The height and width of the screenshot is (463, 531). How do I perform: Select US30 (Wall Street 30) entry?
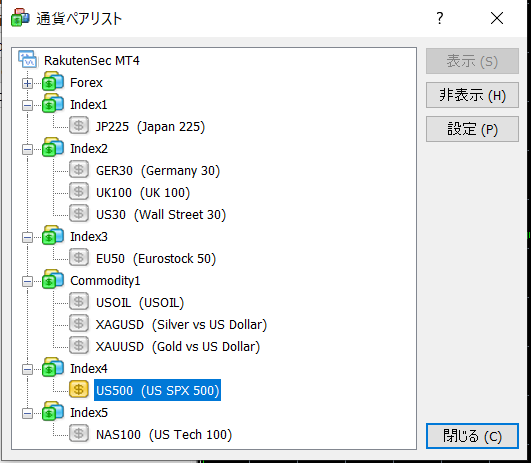coord(161,215)
